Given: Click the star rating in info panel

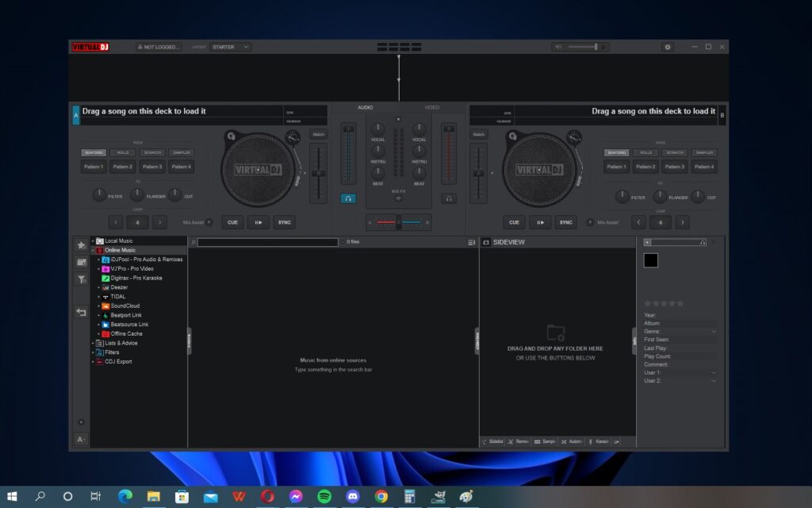Looking at the screenshot, I should click(664, 303).
